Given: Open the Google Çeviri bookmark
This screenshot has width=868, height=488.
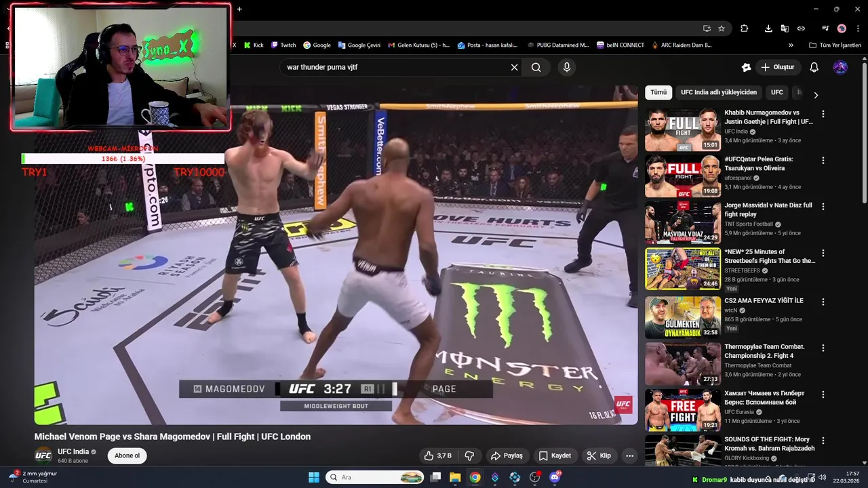Looking at the screenshot, I should (x=359, y=45).
